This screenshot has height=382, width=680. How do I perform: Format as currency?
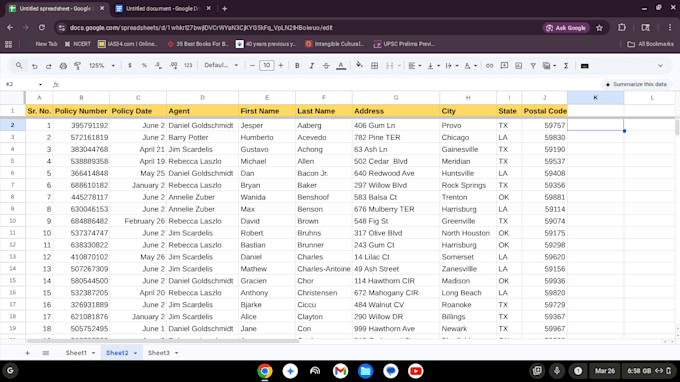pyautogui.click(x=130, y=66)
